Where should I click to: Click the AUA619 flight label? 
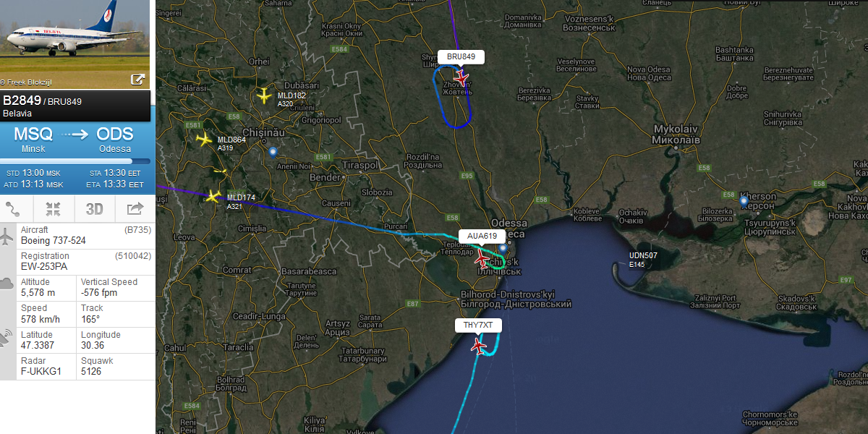click(x=482, y=236)
